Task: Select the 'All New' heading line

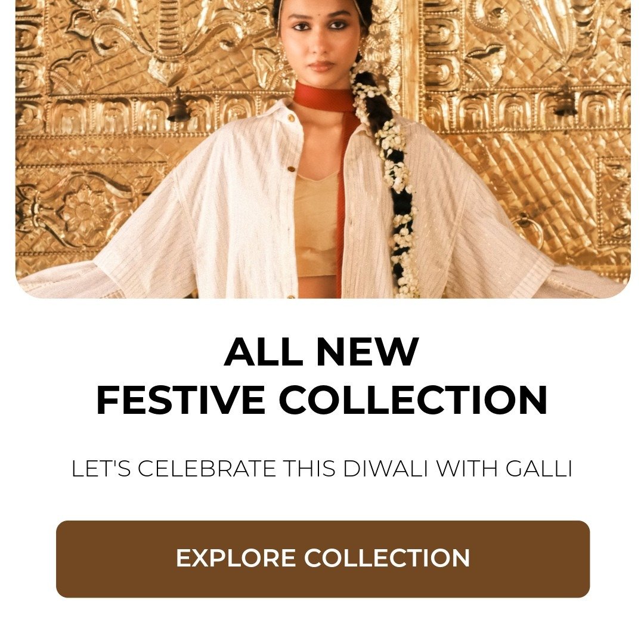Action: (321, 352)
